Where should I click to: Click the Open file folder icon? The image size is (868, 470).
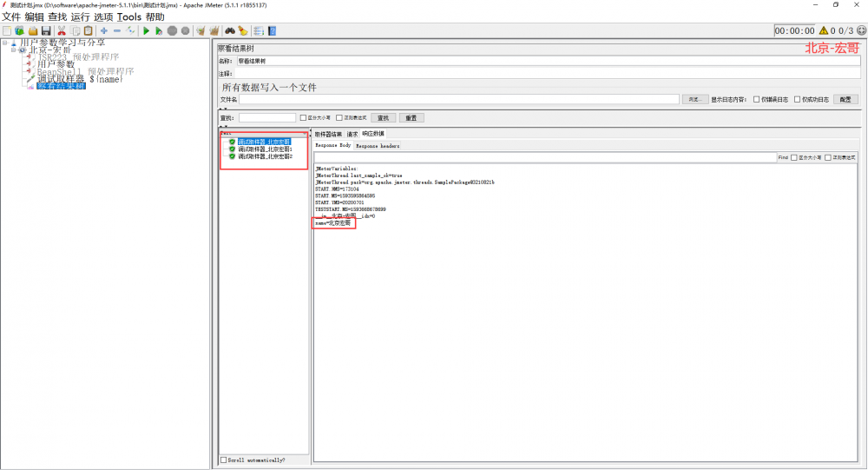(x=33, y=31)
